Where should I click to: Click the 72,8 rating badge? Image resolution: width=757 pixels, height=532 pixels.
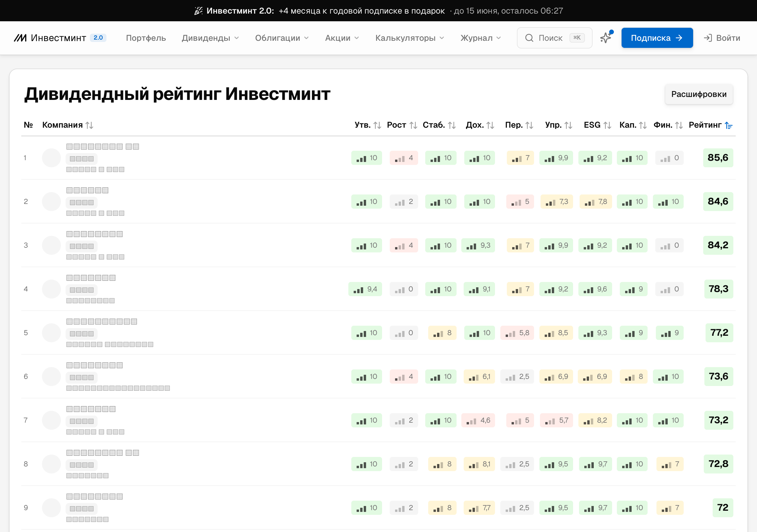[x=718, y=464]
